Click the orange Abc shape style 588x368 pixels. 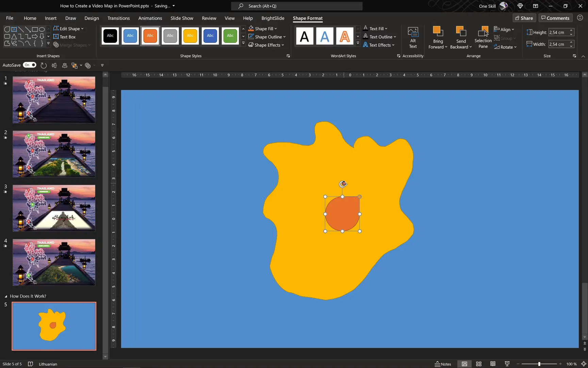(150, 36)
